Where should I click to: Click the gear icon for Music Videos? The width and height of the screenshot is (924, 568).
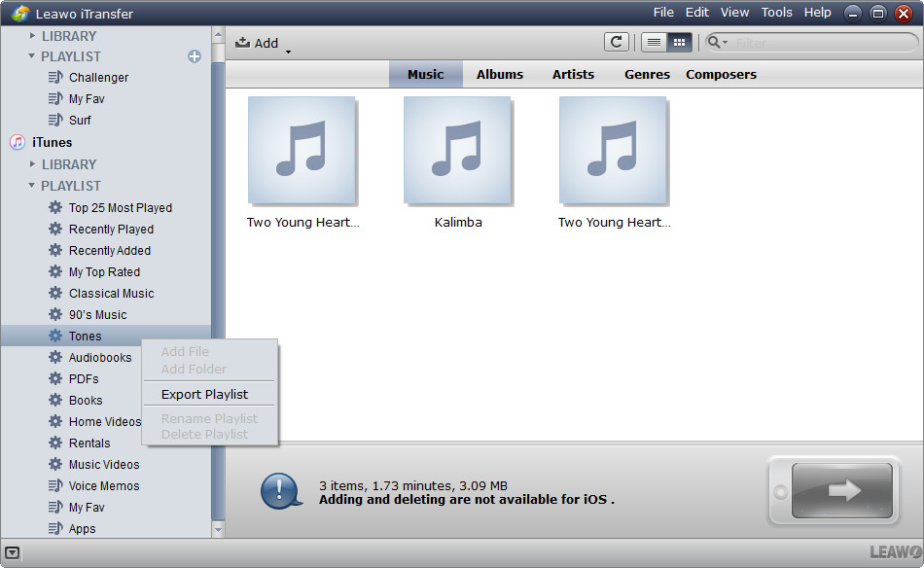[x=55, y=464]
